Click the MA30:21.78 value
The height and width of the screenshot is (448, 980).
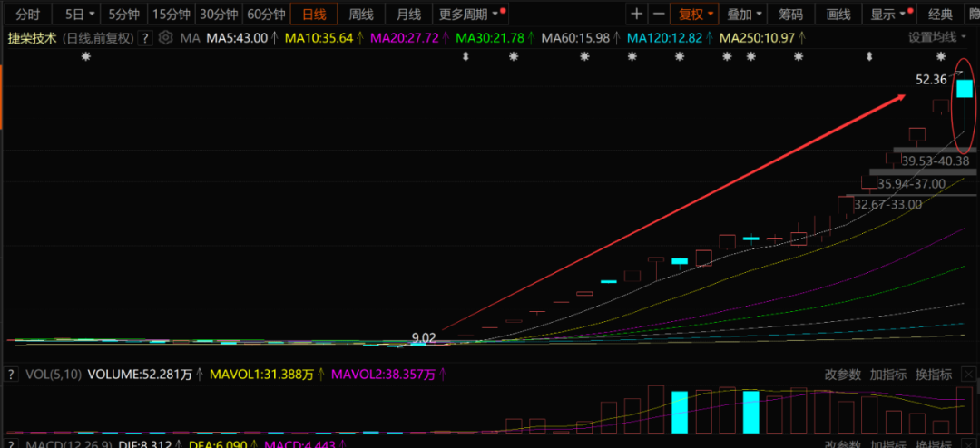pos(490,38)
